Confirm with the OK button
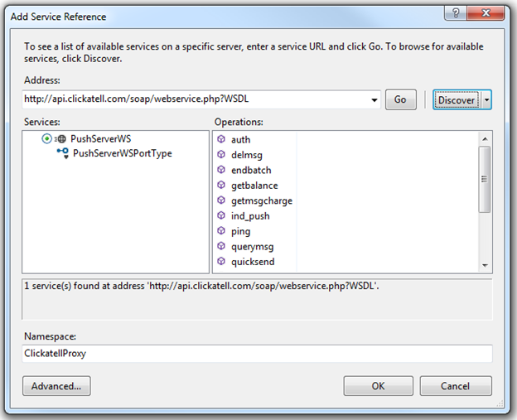This screenshot has width=517, height=420. click(x=378, y=385)
